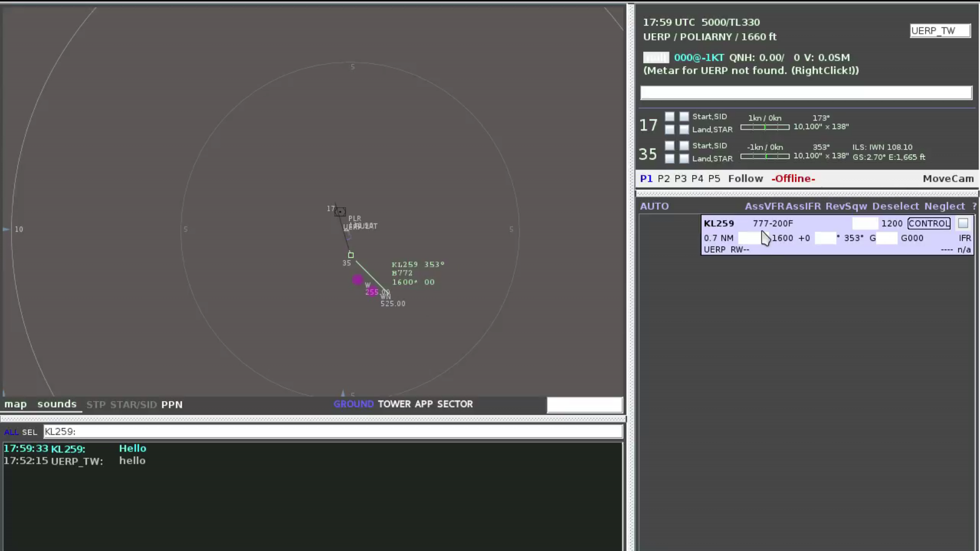
Task: Click the empty squawk field before 1200
Action: [865, 223]
